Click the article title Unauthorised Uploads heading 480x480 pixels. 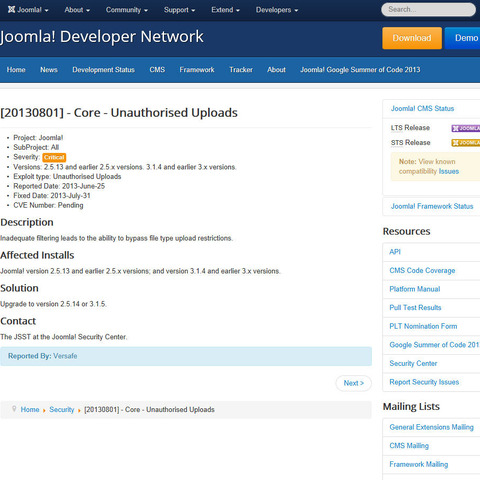pos(119,113)
